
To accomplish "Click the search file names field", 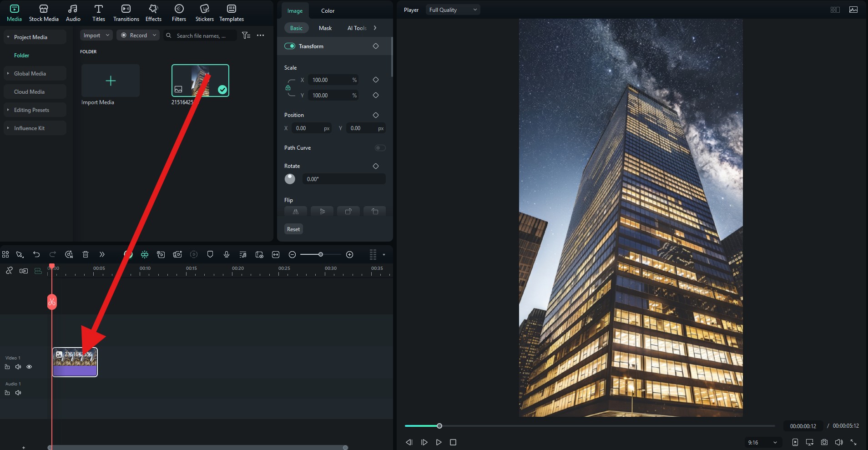I will pyautogui.click(x=200, y=35).
